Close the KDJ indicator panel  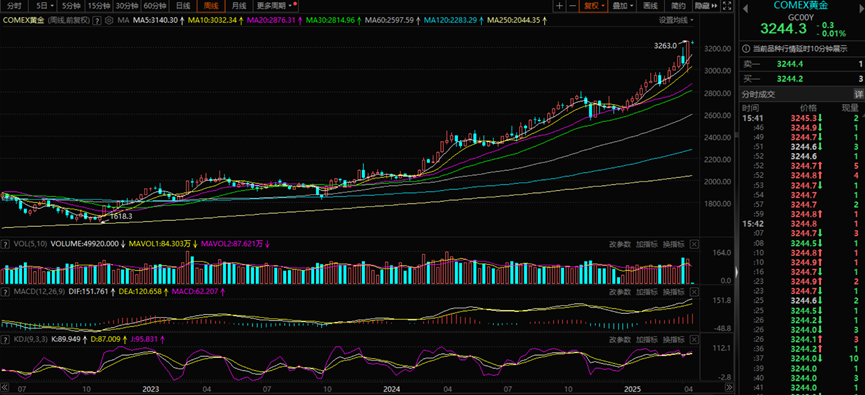[x=694, y=339]
